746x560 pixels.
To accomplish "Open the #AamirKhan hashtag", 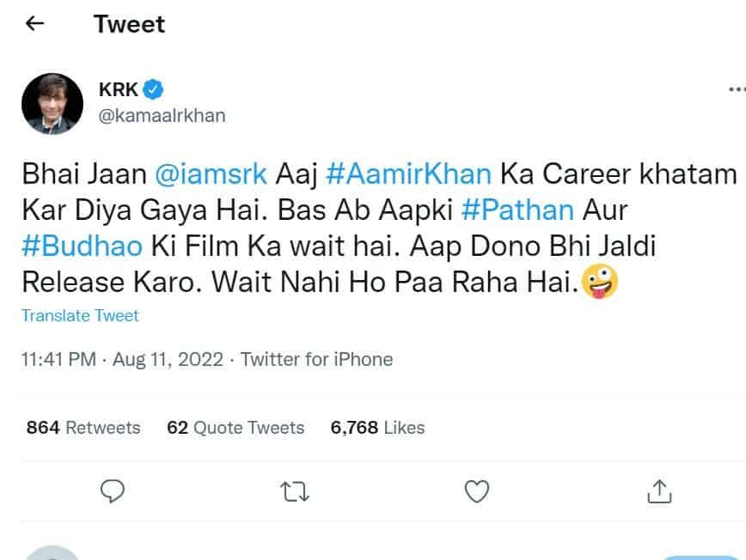I will (x=409, y=174).
